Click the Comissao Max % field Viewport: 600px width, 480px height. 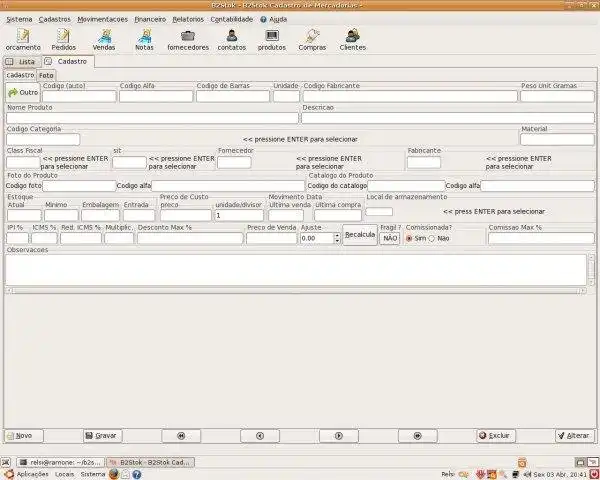click(x=541, y=238)
